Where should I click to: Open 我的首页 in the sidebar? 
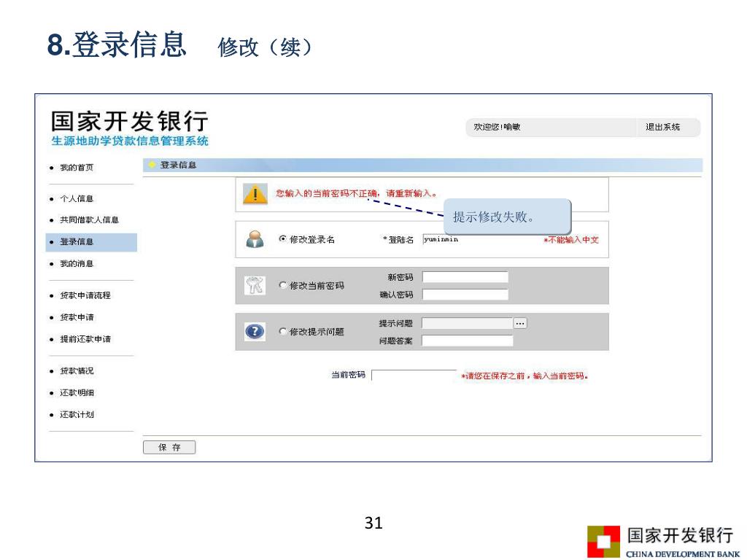pyautogui.click(x=77, y=168)
